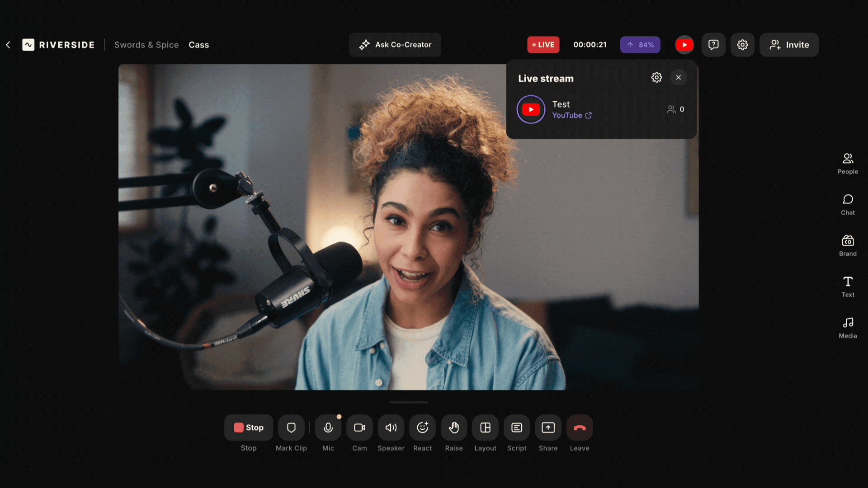Mark a clip with the shield icon
Screen dimensions: 868x488
tap(291, 427)
